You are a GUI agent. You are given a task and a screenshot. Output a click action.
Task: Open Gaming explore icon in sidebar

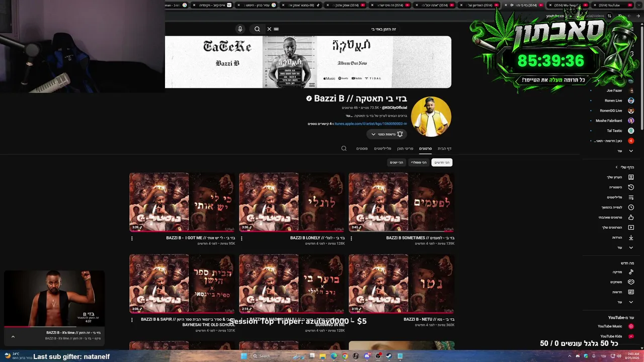631,282
